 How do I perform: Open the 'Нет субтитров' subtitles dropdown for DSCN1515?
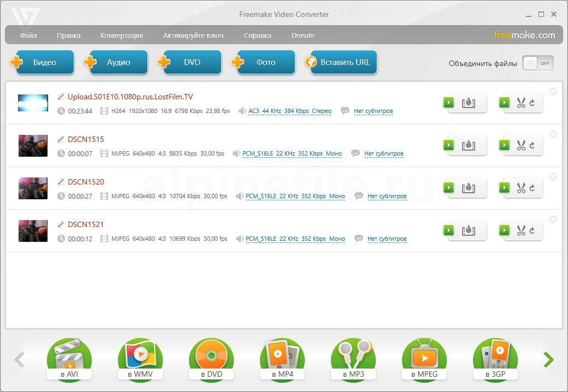[383, 154]
